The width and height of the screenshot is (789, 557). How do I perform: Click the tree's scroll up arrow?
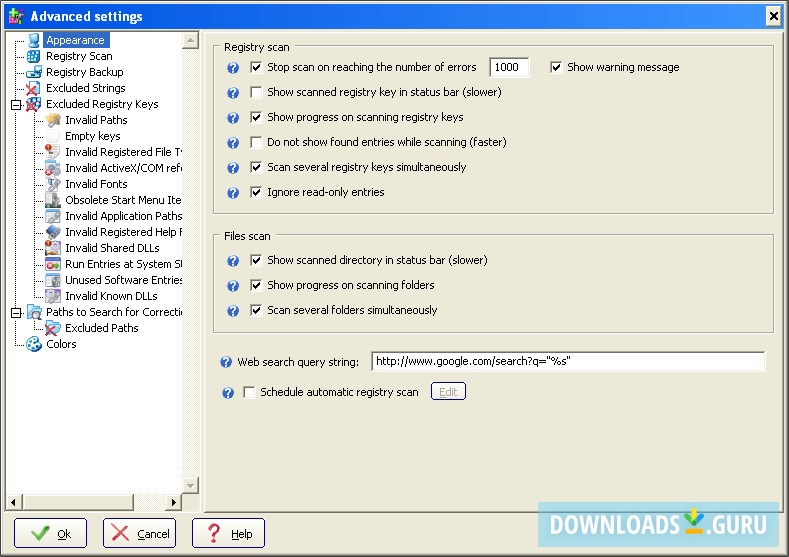(x=190, y=41)
